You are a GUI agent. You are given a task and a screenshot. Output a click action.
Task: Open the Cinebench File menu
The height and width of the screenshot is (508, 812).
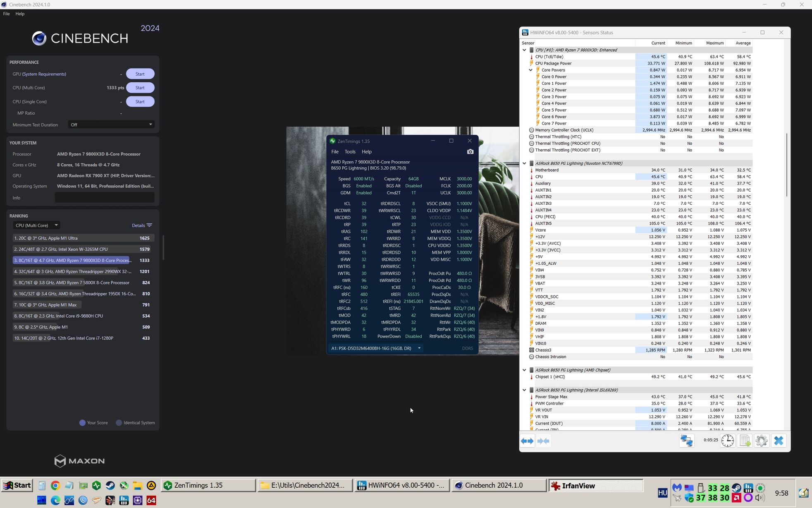click(6, 14)
